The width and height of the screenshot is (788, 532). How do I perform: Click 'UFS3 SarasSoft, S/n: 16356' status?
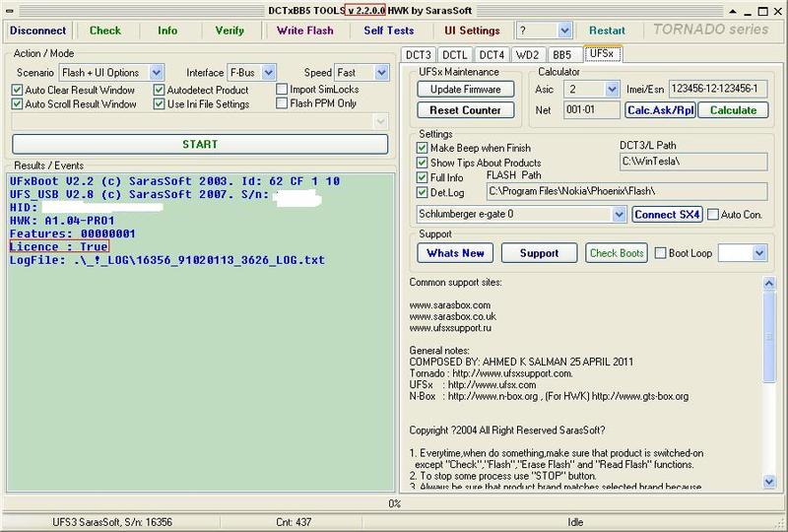pyautogui.click(x=112, y=522)
